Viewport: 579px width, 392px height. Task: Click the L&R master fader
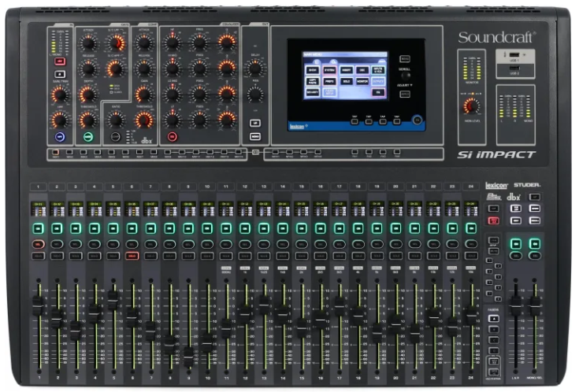(x=516, y=305)
